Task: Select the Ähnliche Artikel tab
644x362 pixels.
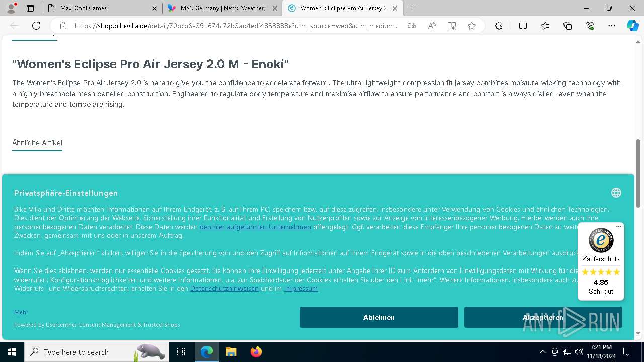Action: point(37,143)
